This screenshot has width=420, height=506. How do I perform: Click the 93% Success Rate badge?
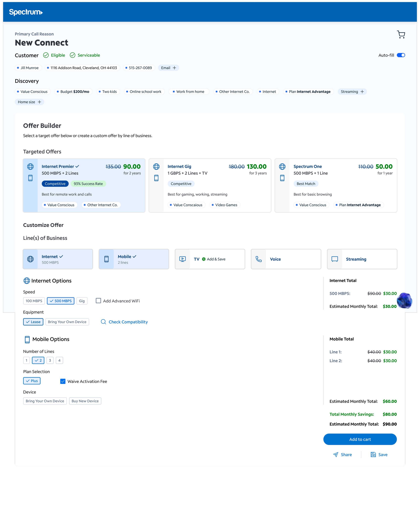(88, 184)
